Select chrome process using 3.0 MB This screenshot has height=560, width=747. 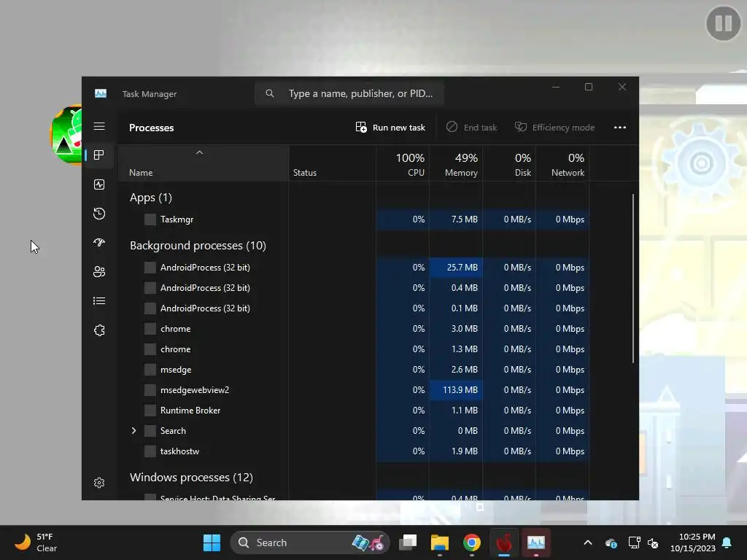point(354,329)
